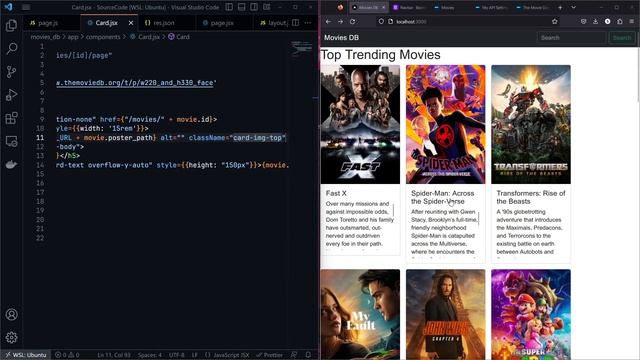The image size is (640, 360).
Task: Open the Run and Debug view
Action: 11,95
